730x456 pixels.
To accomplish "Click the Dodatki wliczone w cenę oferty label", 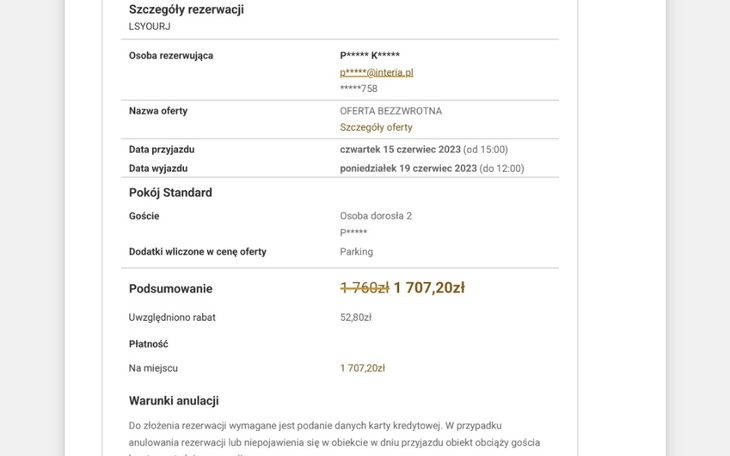I will (198, 252).
